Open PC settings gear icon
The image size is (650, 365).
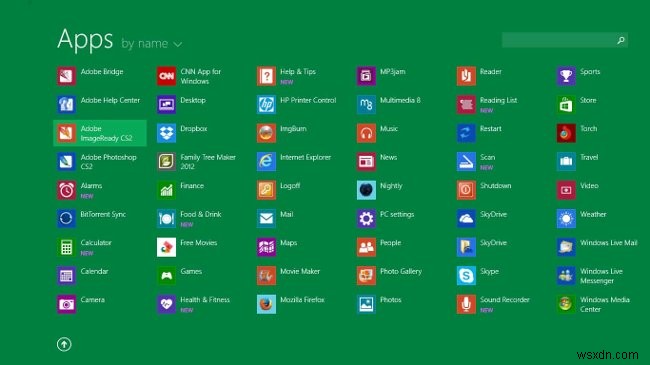click(x=366, y=219)
